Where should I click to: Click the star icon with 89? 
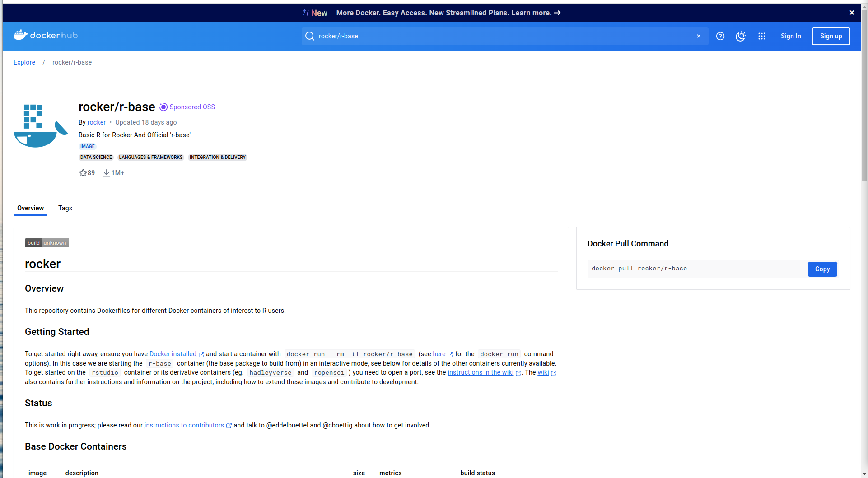(x=83, y=173)
